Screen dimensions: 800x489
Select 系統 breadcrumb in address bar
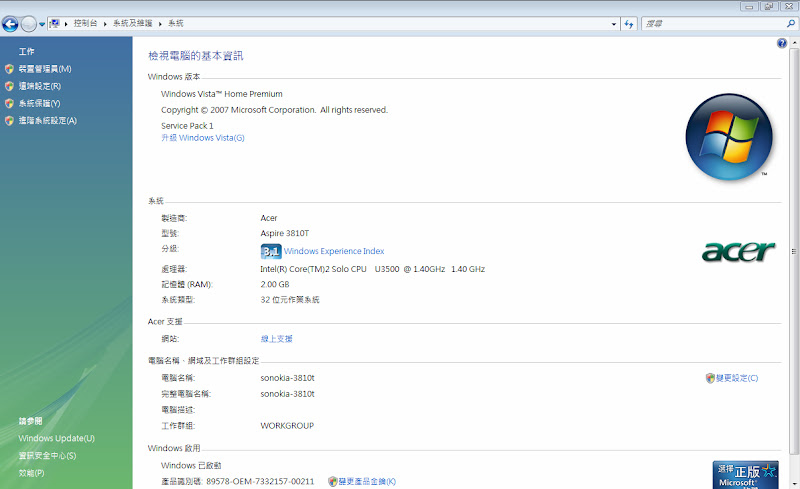pyautogui.click(x=176, y=23)
